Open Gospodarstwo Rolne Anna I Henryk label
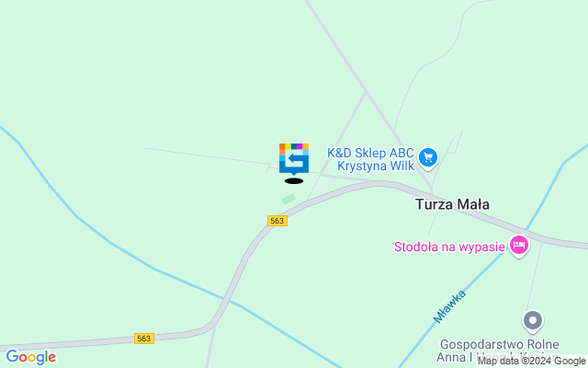The width and height of the screenshot is (588, 368). [x=499, y=351]
